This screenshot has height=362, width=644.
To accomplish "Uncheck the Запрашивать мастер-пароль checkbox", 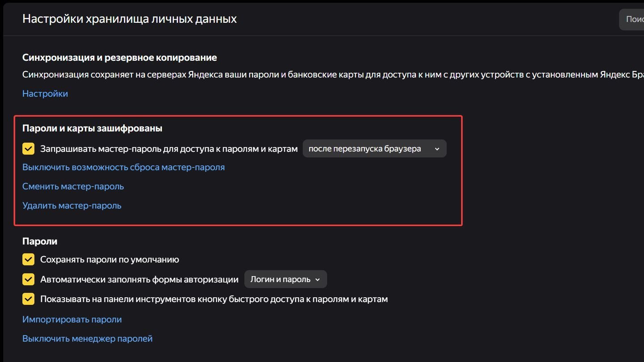I will click(28, 149).
